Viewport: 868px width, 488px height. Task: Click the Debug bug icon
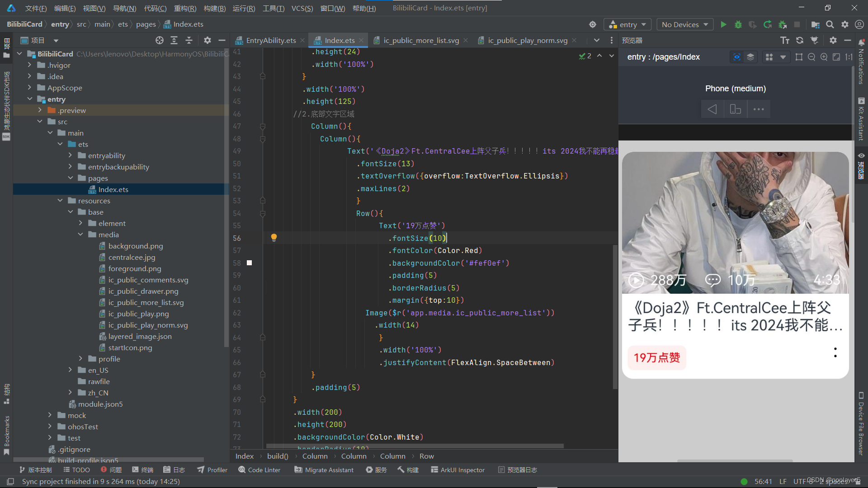[x=738, y=24]
